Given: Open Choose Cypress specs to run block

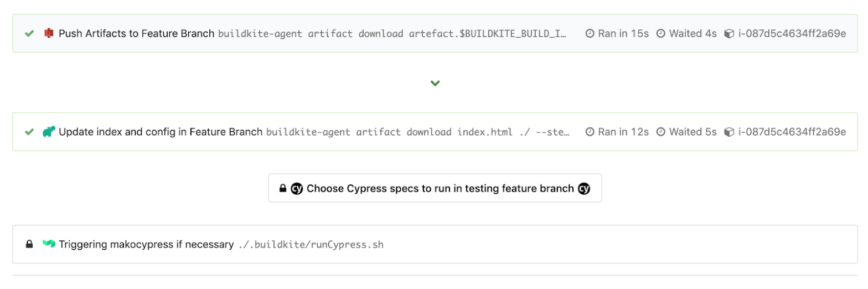Looking at the screenshot, I should (440, 188).
